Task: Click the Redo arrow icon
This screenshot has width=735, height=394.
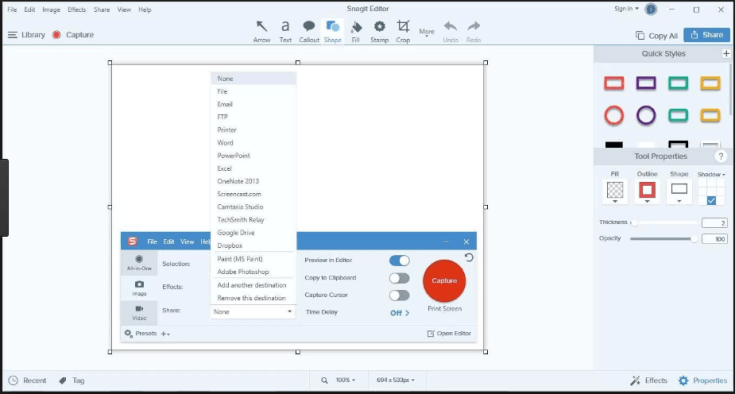Action: [474, 26]
